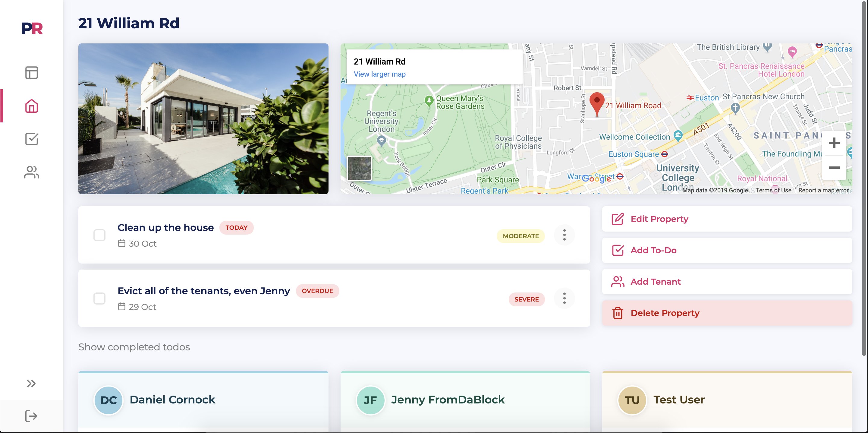Click 'Clean up the house' todo title
This screenshot has height=433, width=868.
tap(165, 228)
